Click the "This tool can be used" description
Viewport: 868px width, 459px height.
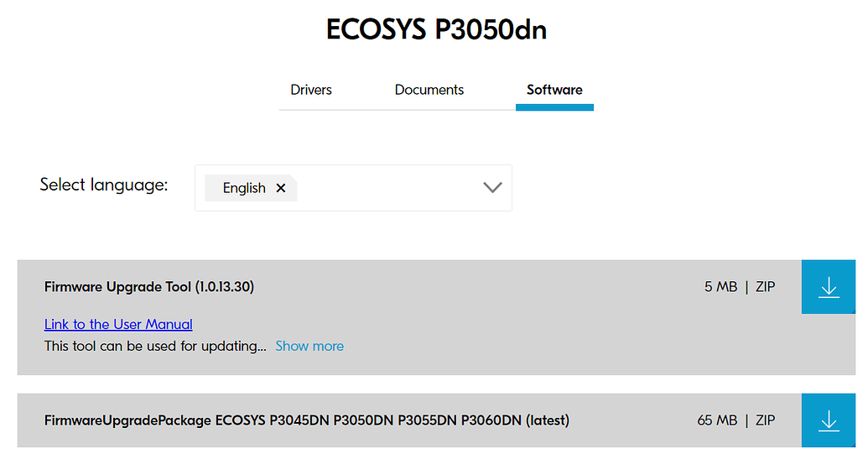pyautogui.click(x=155, y=346)
